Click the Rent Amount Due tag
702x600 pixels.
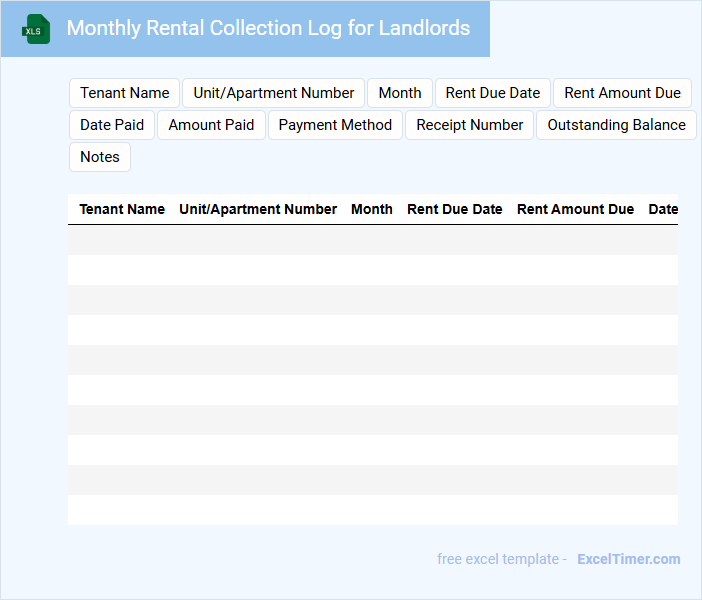622,93
